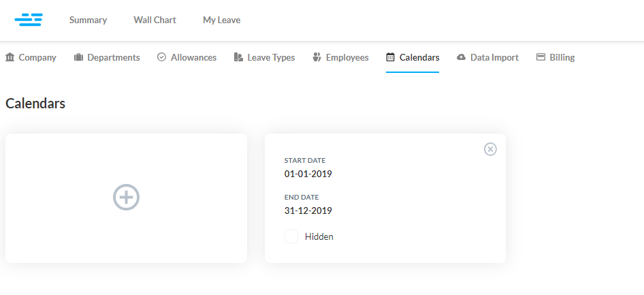The width and height of the screenshot is (644, 295).
Task: Switch to the Leave Types tab
Action: pos(264,57)
